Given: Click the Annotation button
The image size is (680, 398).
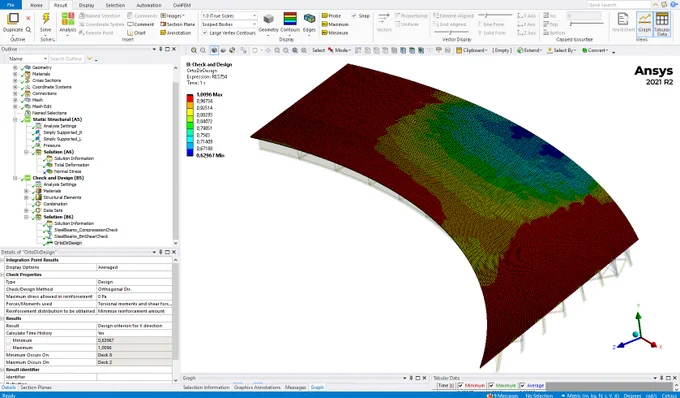Looking at the screenshot, I should point(175,33).
